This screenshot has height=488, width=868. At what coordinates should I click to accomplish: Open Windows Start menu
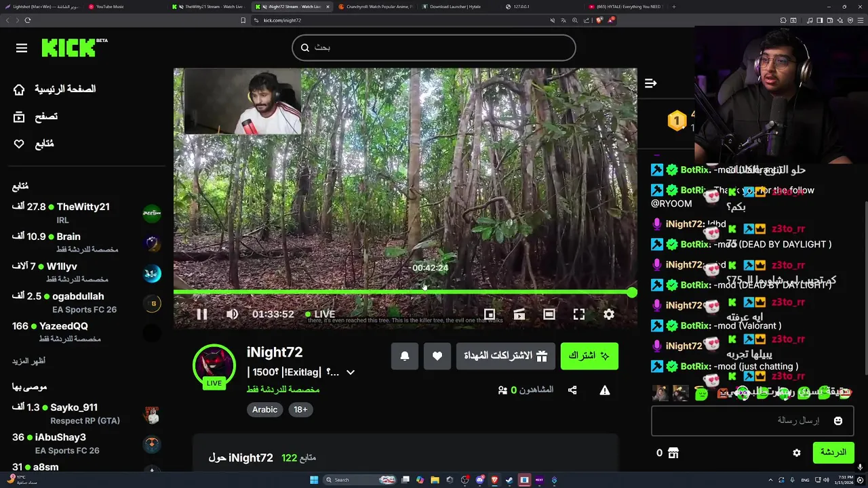click(x=314, y=480)
